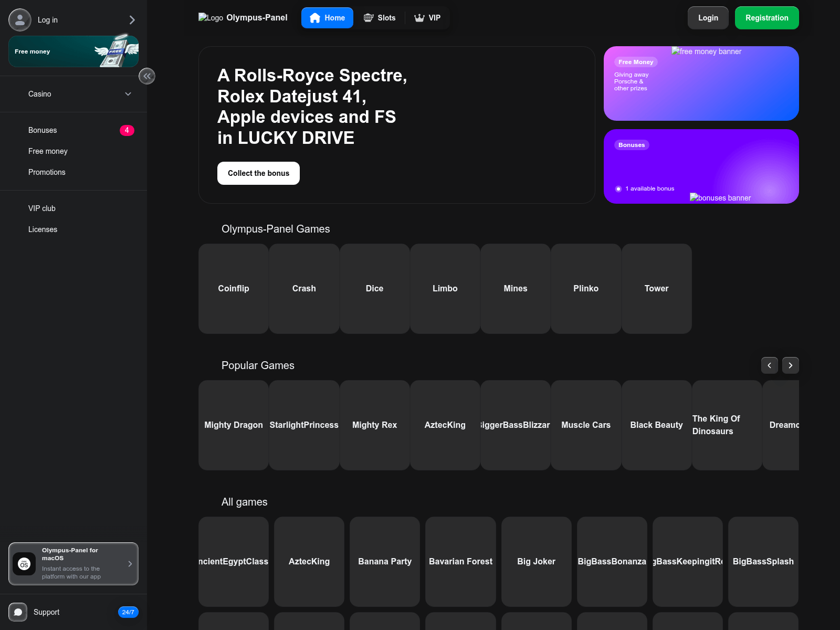Click the All games heading
Screen dimensions: 840x630
click(245, 502)
